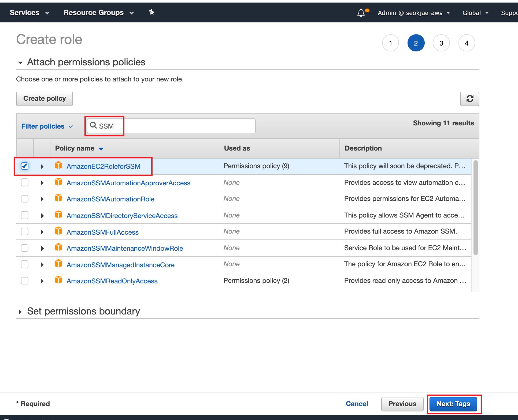
Task: Uncheck the AmazonEC2RoleforSSM checkbox
Action: [25, 166]
